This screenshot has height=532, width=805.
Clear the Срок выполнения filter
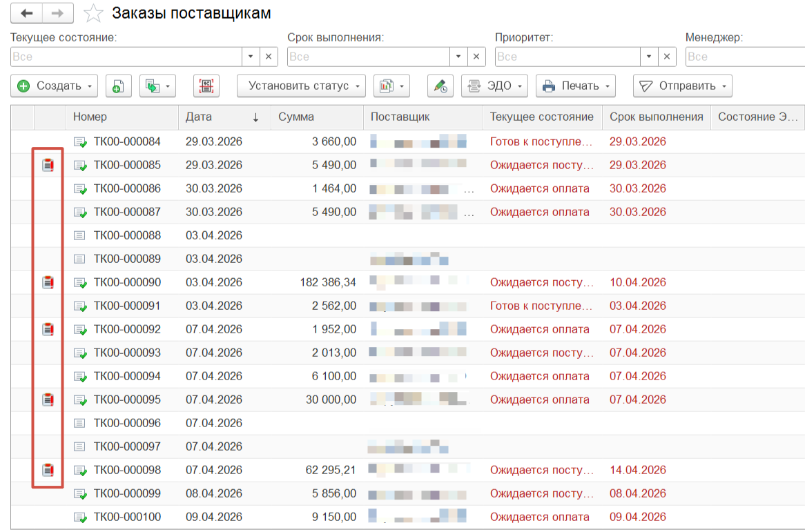click(476, 57)
